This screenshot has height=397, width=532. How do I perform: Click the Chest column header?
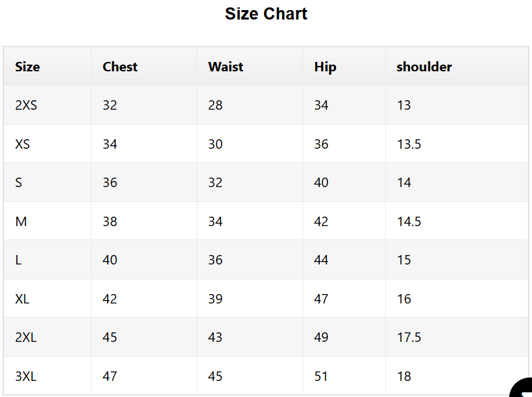tap(120, 67)
